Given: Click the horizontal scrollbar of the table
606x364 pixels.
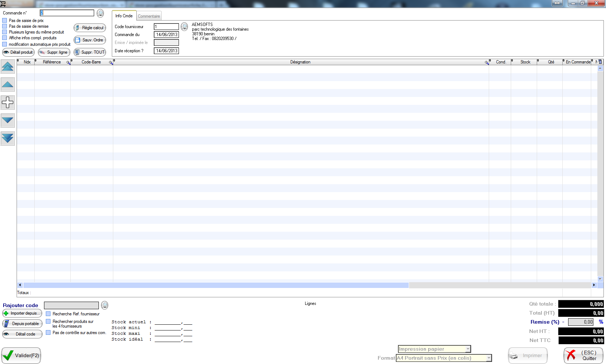Looking at the screenshot, I should (216, 285).
